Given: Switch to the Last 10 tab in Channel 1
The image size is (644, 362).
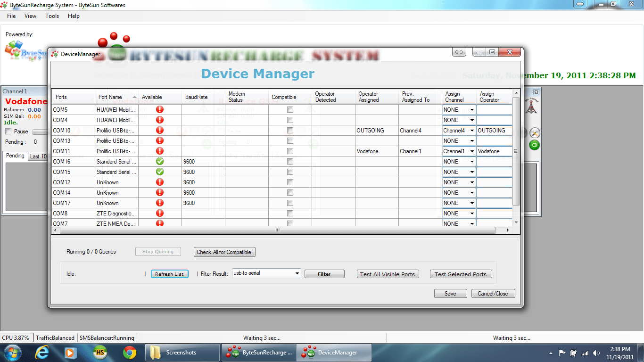Looking at the screenshot, I should coord(38,156).
